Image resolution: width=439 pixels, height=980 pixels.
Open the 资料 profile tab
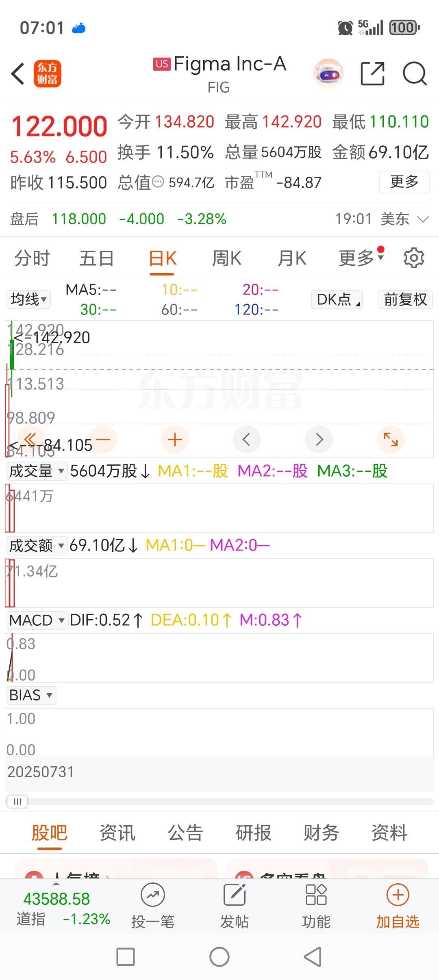(389, 833)
